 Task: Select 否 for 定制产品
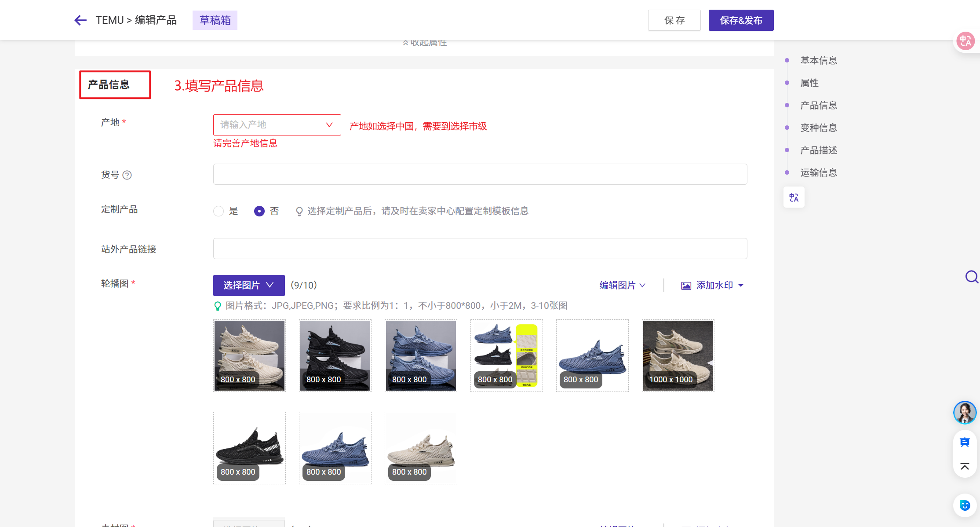(x=259, y=211)
